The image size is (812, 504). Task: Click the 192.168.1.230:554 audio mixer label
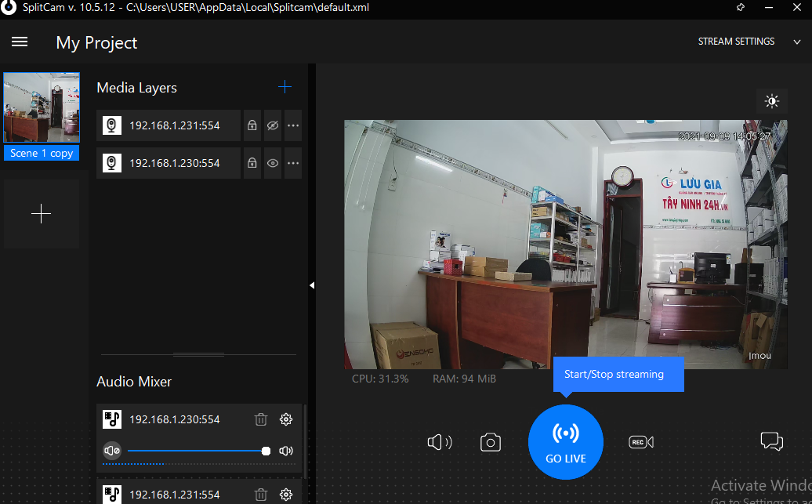(175, 419)
